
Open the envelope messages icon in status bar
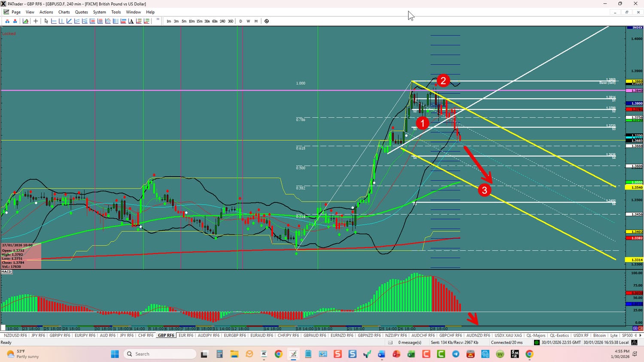[x=390, y=342]
